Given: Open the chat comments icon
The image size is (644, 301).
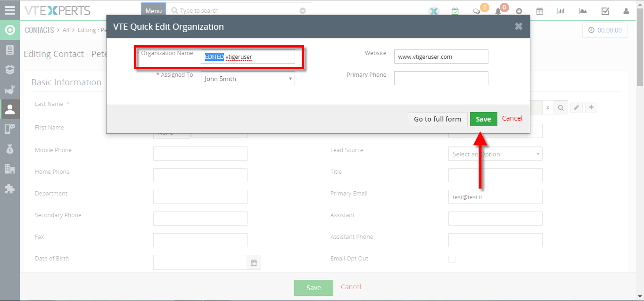Looking at the screenshot, I should tap(477, 12).
